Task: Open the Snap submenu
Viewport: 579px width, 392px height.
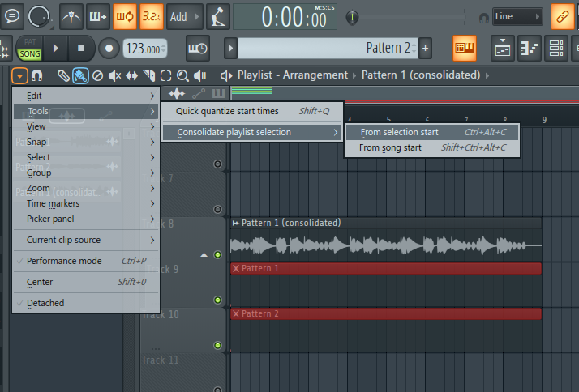Action: pyautogui.click(x=87, y=142)
